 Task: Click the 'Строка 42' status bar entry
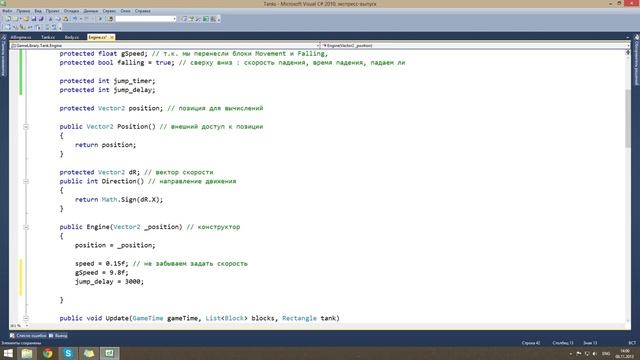click(531, 343)
